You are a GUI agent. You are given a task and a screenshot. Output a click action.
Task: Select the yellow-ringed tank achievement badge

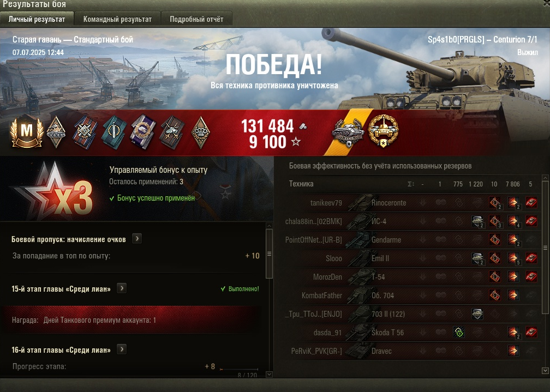click(x=384, y=131)
